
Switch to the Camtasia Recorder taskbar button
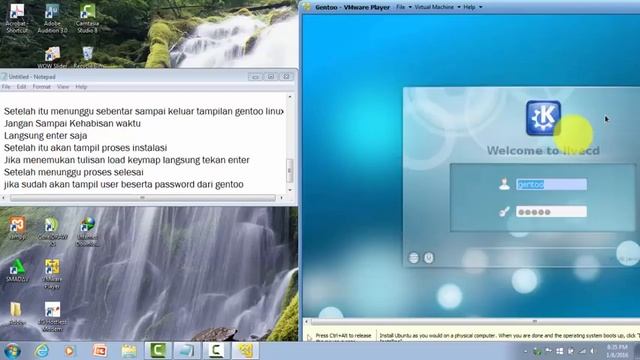pyautogui.click(x=216, y=351)
